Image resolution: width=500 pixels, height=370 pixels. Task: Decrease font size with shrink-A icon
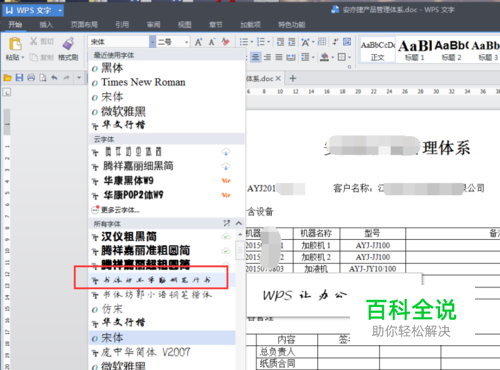click(212, 42)
